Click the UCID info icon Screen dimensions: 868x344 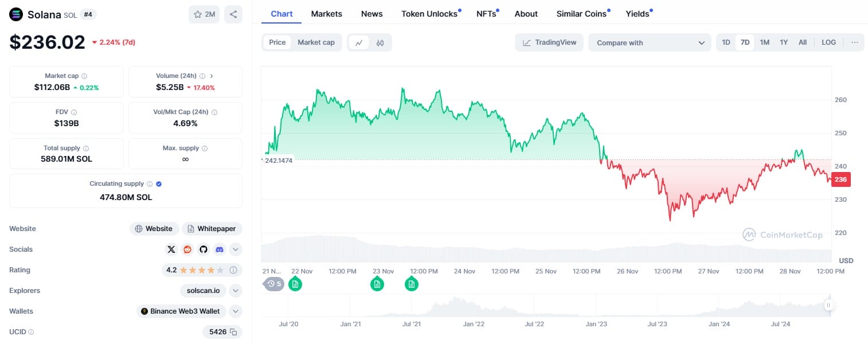click(31, 332)
